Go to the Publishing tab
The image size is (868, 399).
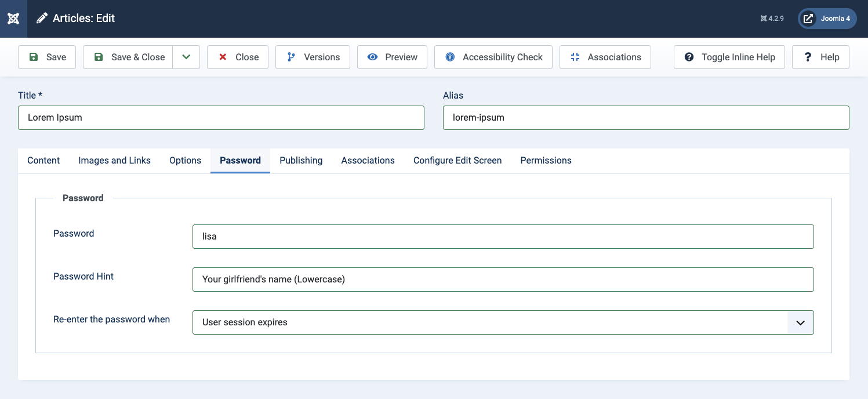tap(301, 161)
